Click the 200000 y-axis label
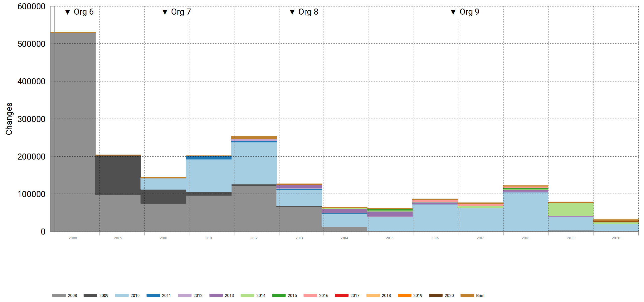 31,157
